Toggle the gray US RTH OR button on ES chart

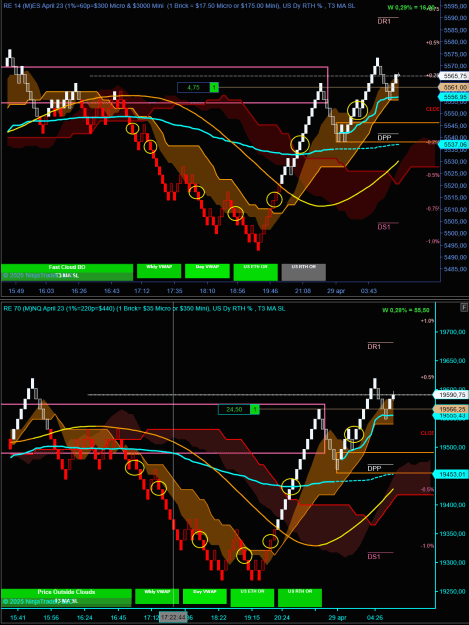coord(304,272)
